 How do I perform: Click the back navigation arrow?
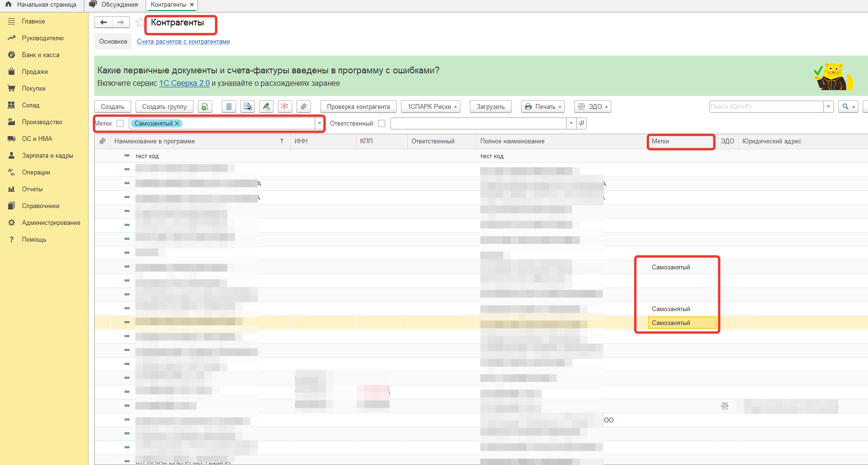(x=103, y=23)
